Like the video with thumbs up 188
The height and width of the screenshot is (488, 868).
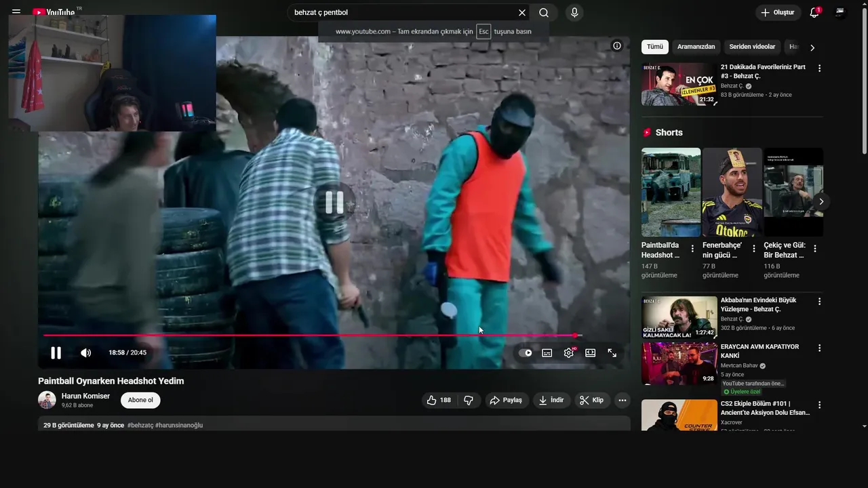(x=439, y=400)
